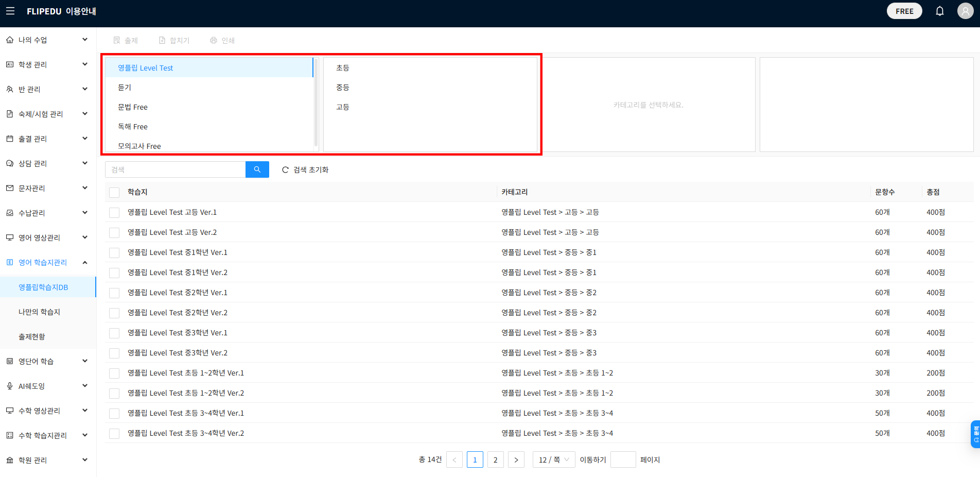Open the 나만의 학습지 submenu item

[x=48, y=312]
